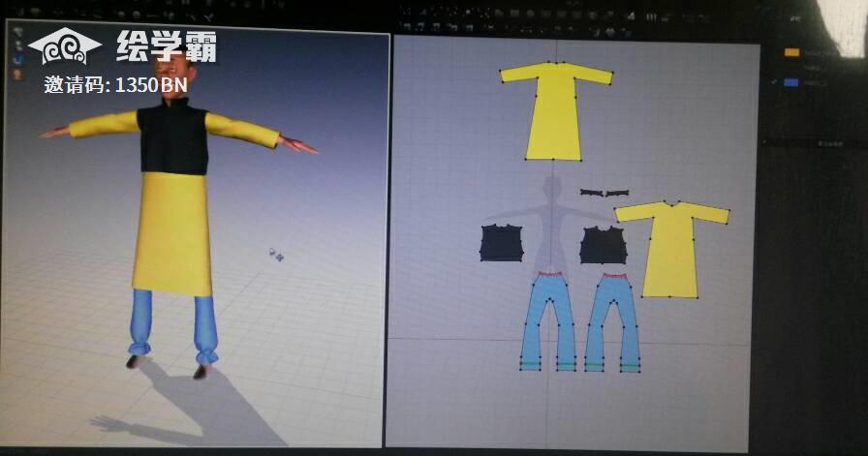Toggle the checkmark beside the blue fabric
This screenshot has width=868, height=456.
(774, 82)
